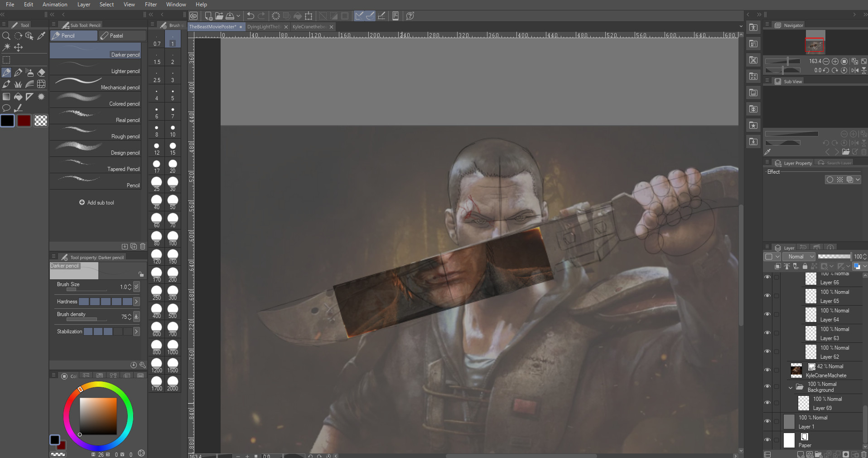The height and width of the screenshot is (458, 868).
Task: Select the dark red sub color swatch
Action: click(x=24, y=121)
